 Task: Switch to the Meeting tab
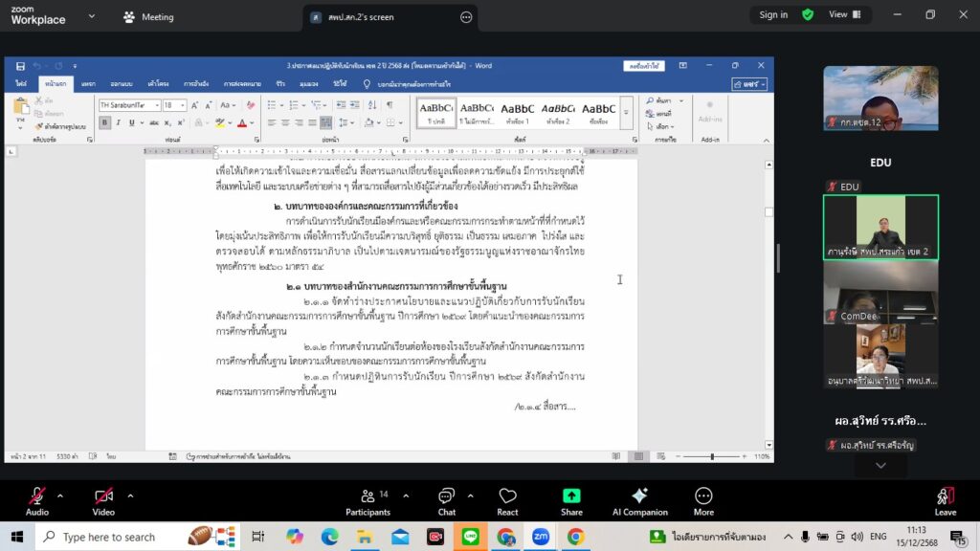[x=148, y=17]
